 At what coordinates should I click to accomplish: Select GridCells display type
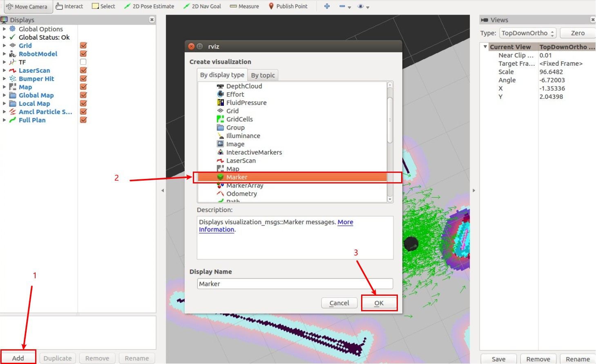pos(240,119)
